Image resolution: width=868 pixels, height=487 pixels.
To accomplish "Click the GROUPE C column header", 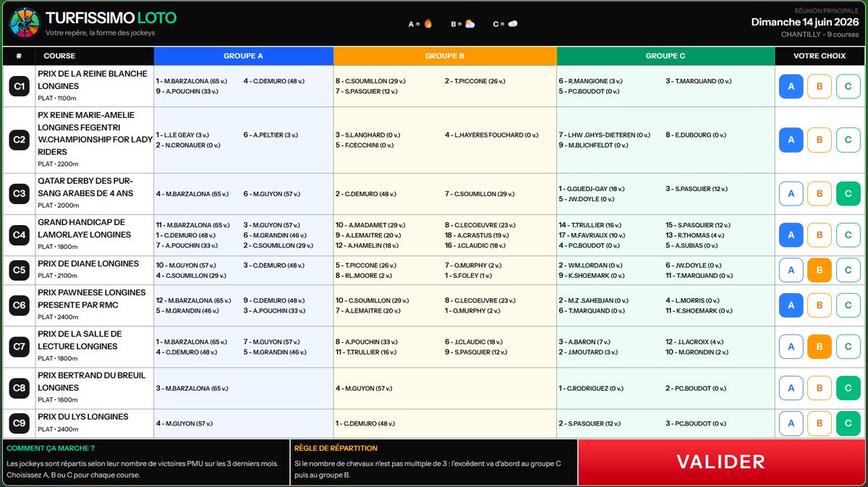I will pyautogui.click(x=665, y=56).
